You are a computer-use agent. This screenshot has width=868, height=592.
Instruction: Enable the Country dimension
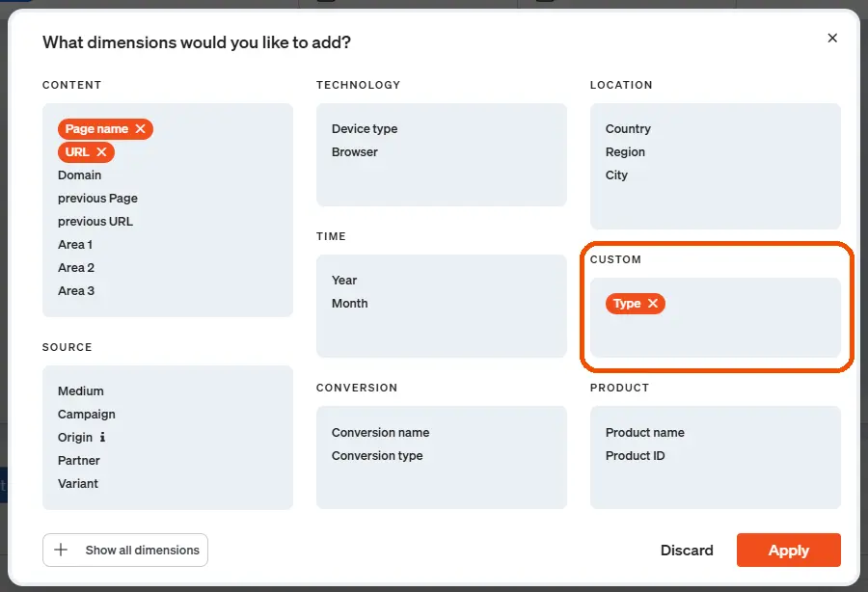point(628,129)
